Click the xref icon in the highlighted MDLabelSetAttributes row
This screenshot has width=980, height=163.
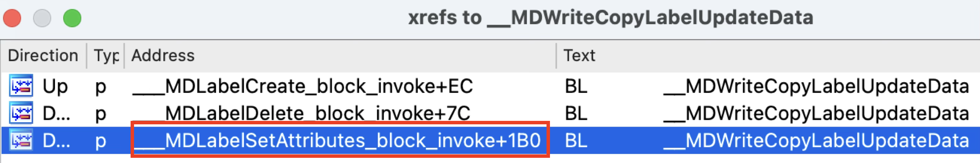click(21, 140)
